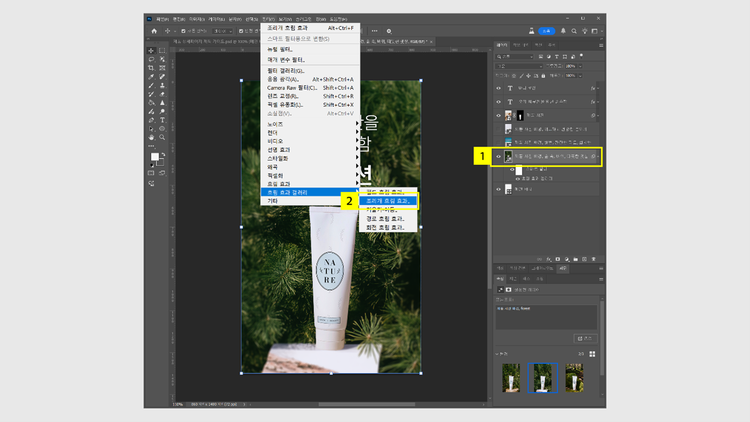Open the fill dropdown arrow
750x422 pixels.
[580, 76]
